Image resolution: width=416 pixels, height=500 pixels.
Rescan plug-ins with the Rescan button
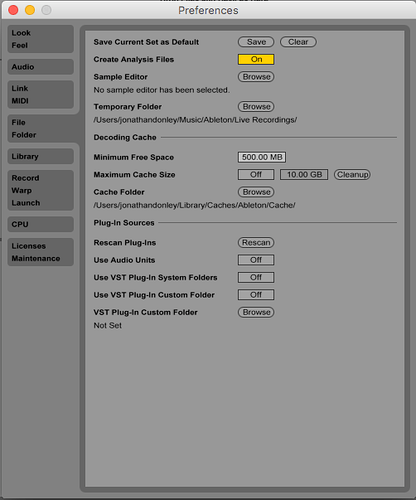coord(256,243)
